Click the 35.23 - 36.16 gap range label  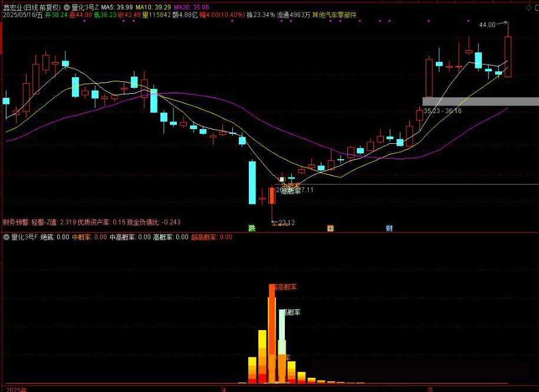pyautogui.click(x=442, y=111)
